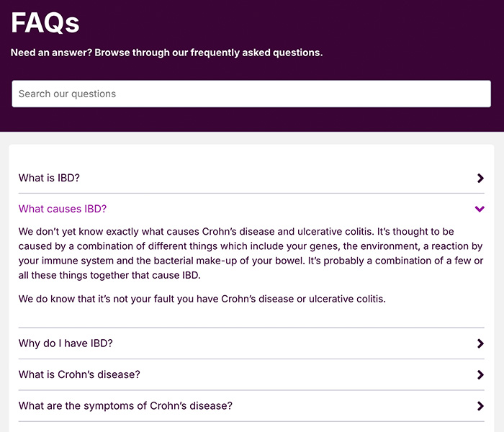Expand the 'Why do I have IBD?' question
Viewport: 504px width, 432px height.
pyautogui.click(x=66, y=344)
